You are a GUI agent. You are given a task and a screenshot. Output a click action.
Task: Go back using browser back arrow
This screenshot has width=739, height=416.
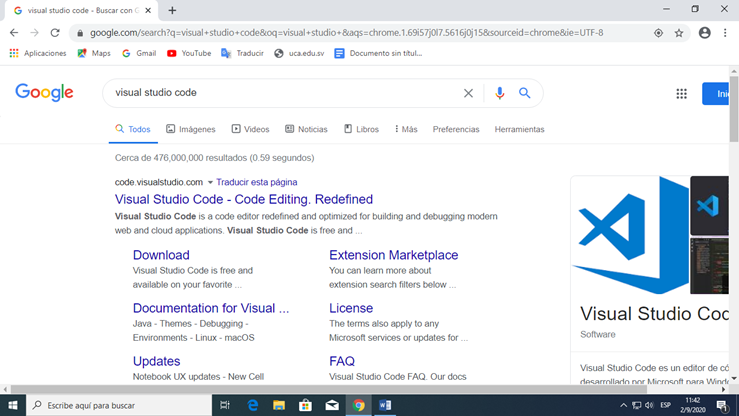pos(14,33)
